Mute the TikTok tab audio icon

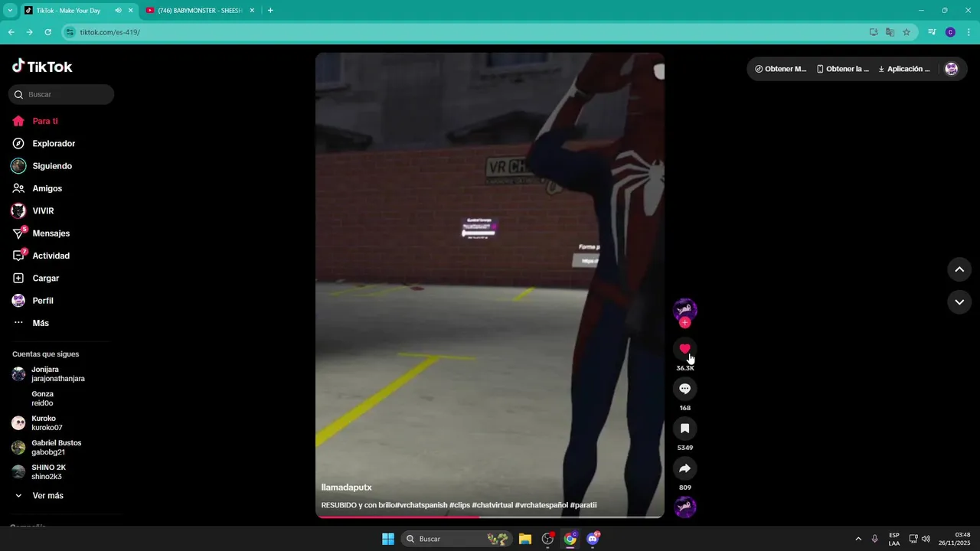point(118,11)
